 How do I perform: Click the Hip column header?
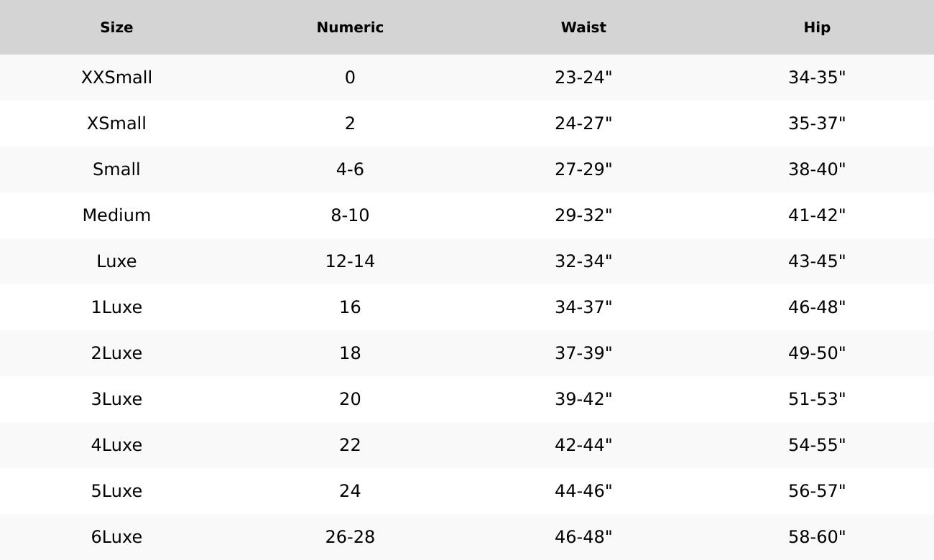[817, 27]
